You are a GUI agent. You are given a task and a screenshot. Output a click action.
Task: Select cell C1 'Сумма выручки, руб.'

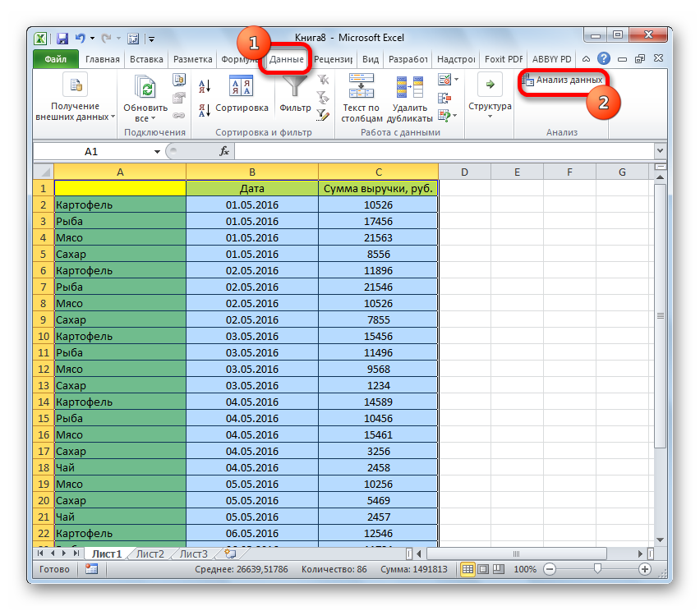click(x=378, y=188)
